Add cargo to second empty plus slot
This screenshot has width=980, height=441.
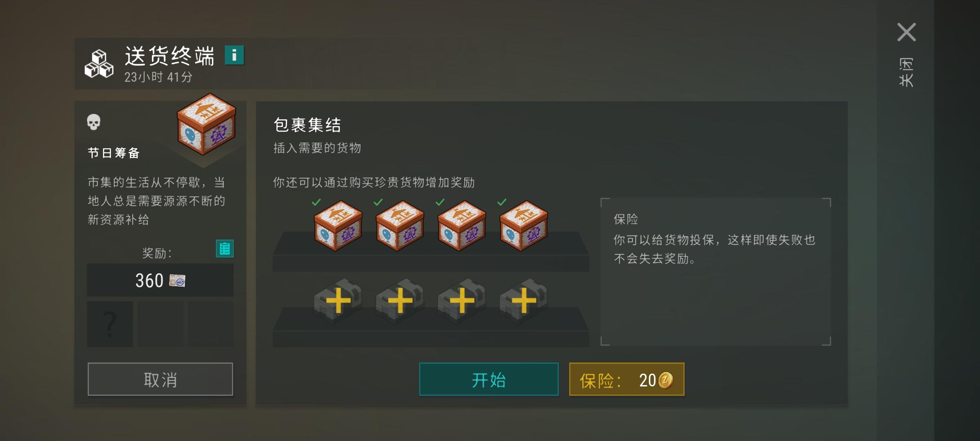400,301
